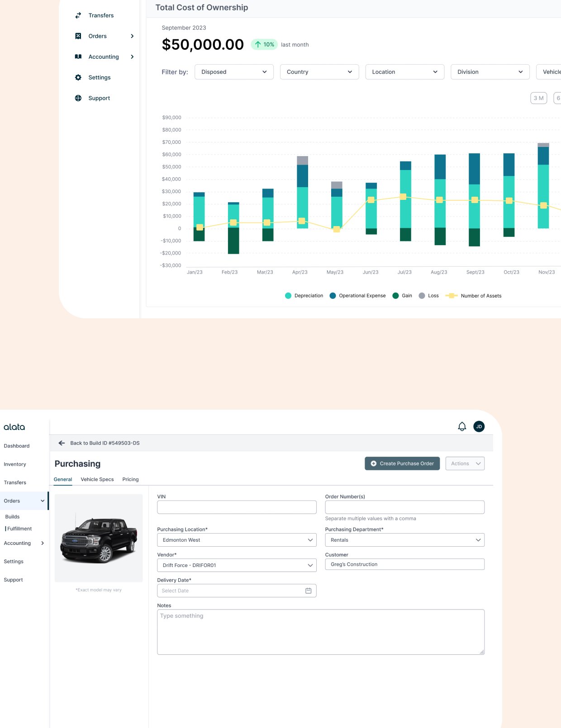This screenshot has width=561, height=728.
Task: Open Inventory in the lower sidebar
Action: (15, 464)
